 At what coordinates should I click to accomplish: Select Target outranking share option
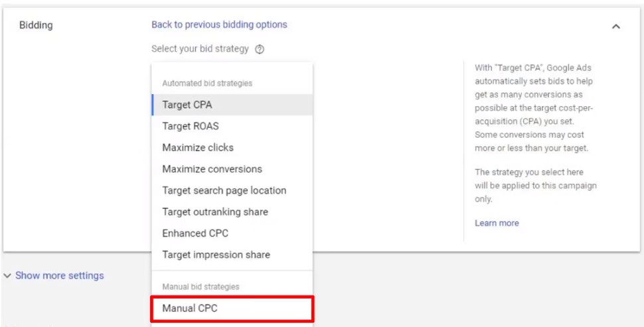tap(232, 212)
